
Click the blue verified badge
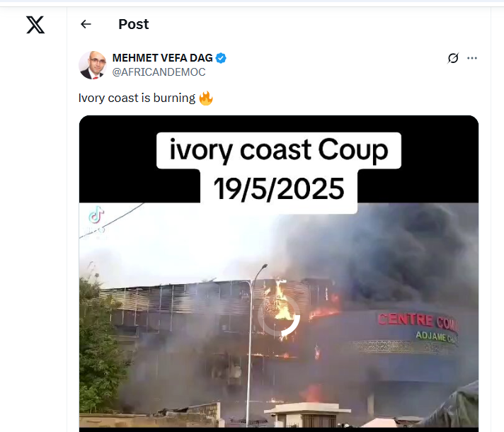[x=221, y=58]
